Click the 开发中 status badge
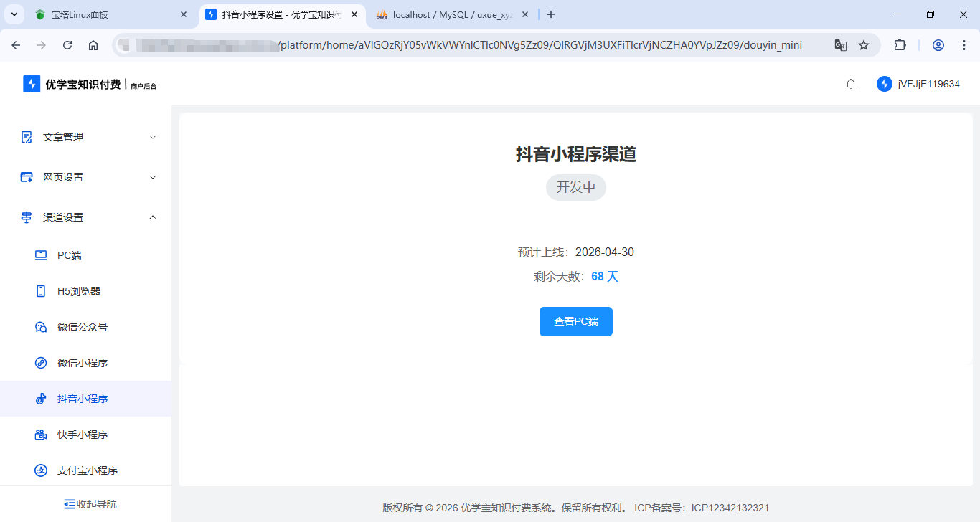This screenshot has width=980, height=522. (575, 187)
